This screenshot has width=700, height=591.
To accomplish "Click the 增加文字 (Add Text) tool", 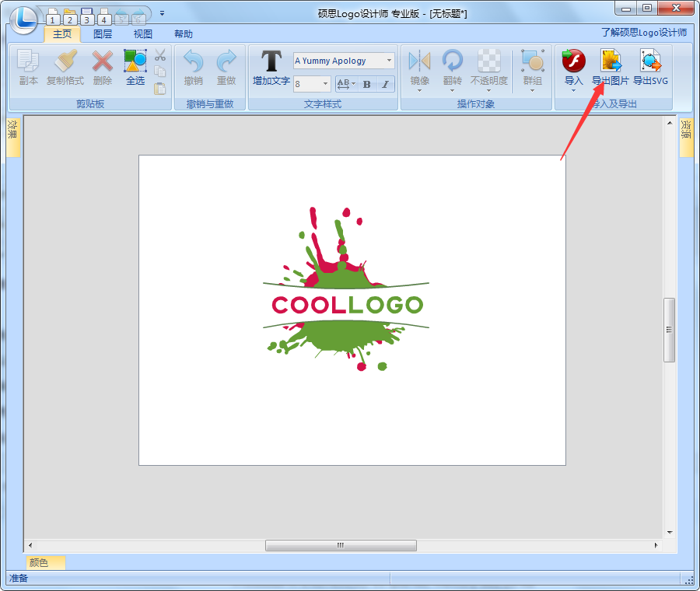I will click(x=271, y=67).
